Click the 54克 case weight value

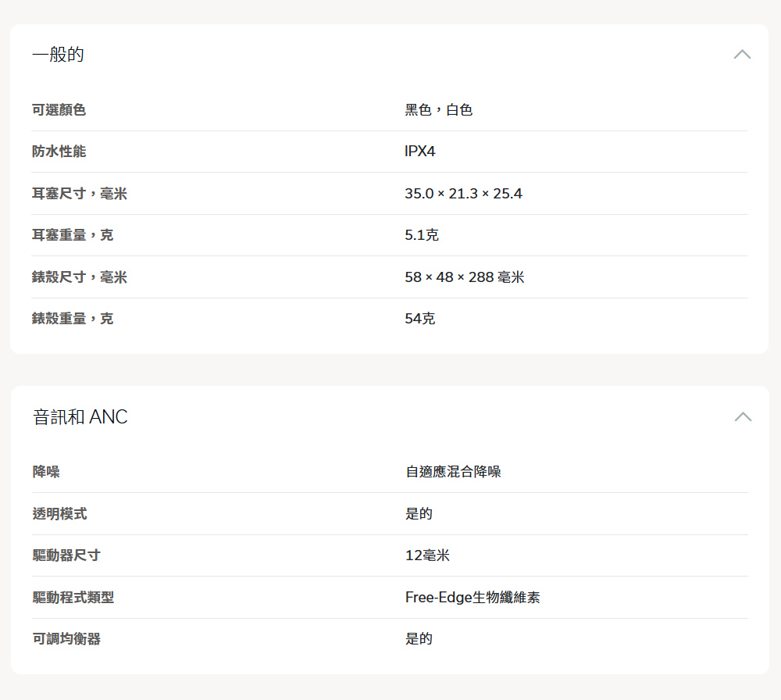(x=419, y=319)
